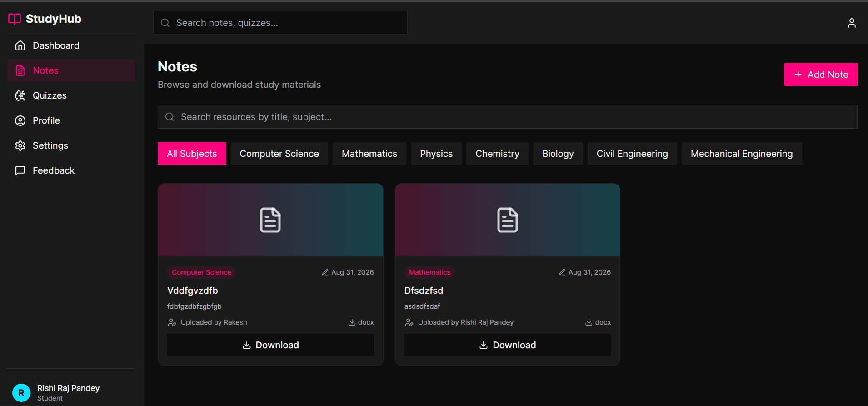Click the file icon on Vddfgvzdfb card
Viewport: 868px width, 406px height.
(x=270, y=220)
